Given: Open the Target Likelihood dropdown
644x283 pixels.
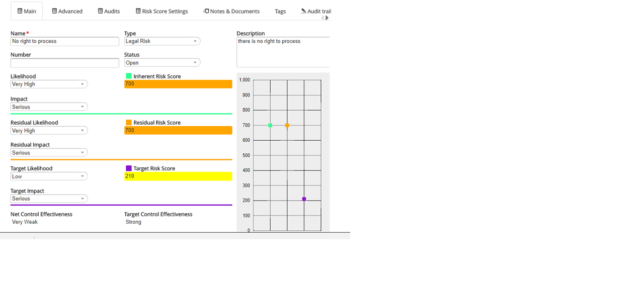Looking at the screenshot, I should (49, 176).
